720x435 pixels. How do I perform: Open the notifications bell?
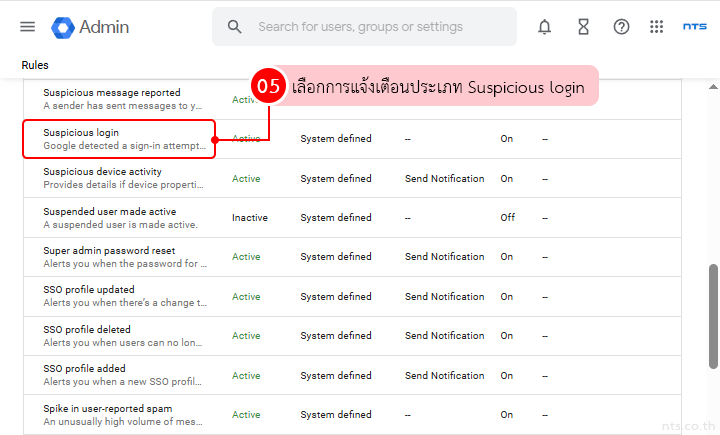click(x=544, y=27)
